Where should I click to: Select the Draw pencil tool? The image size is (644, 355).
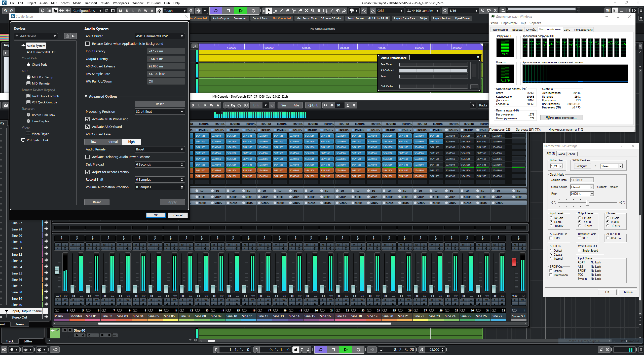[x=281, y=11]
